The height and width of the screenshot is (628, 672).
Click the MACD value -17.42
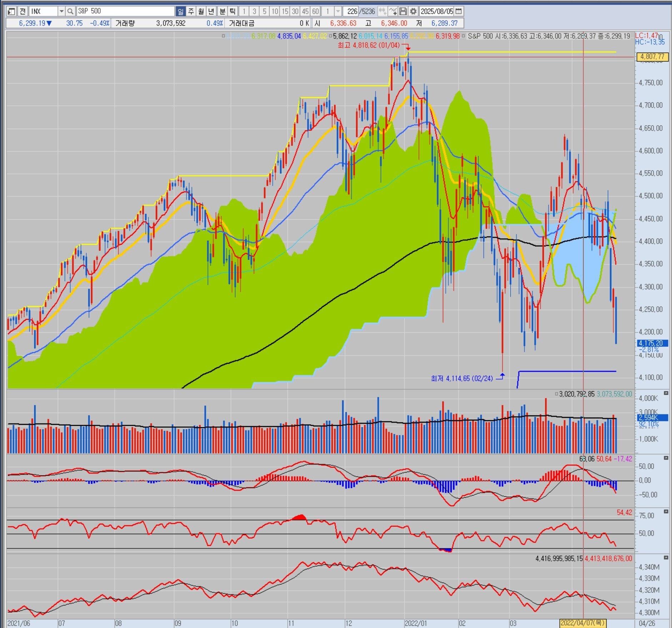click(623, 459)
